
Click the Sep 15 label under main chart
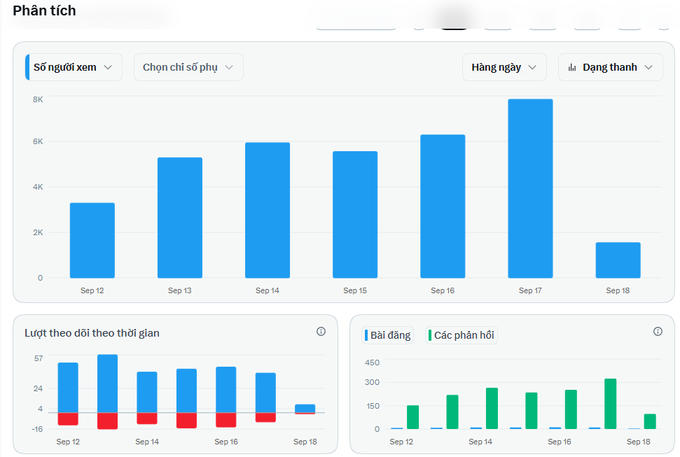click(355, 291)
